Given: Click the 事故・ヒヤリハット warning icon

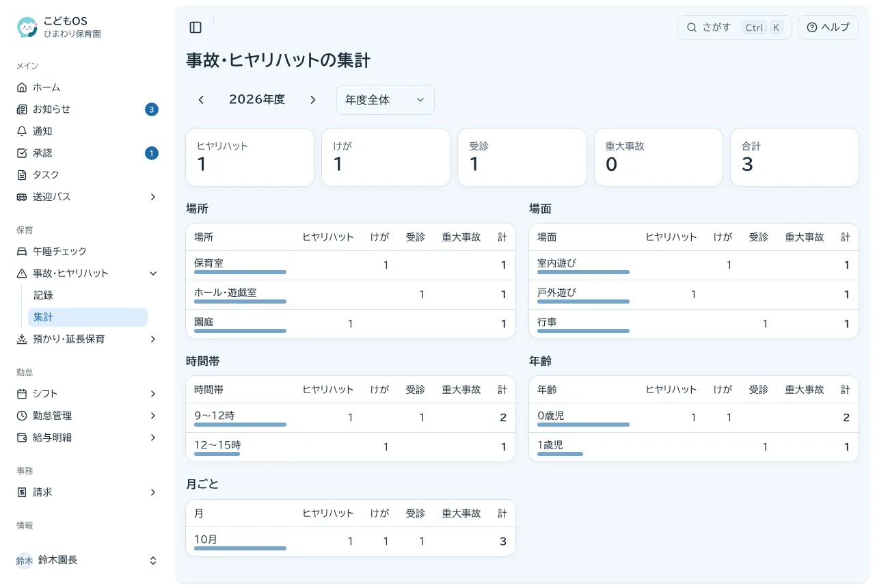Looking at the screenshot, I should coord(22,273).
